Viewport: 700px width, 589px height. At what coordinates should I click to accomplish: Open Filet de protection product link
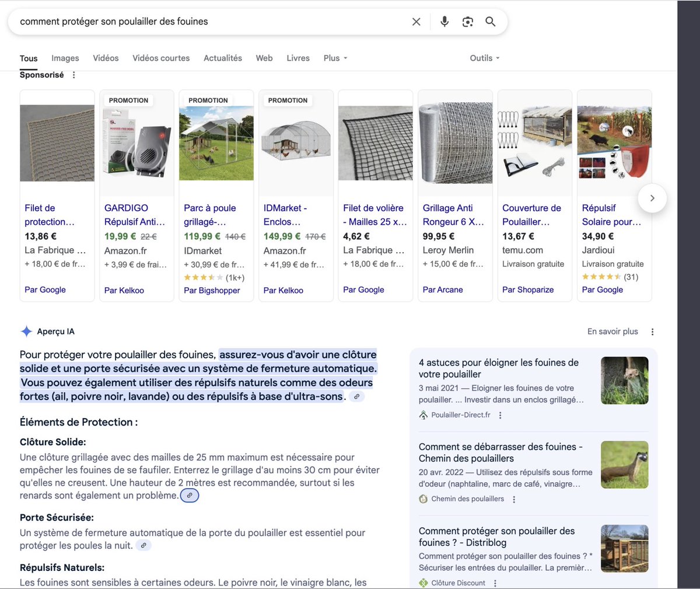pos(50,215)
